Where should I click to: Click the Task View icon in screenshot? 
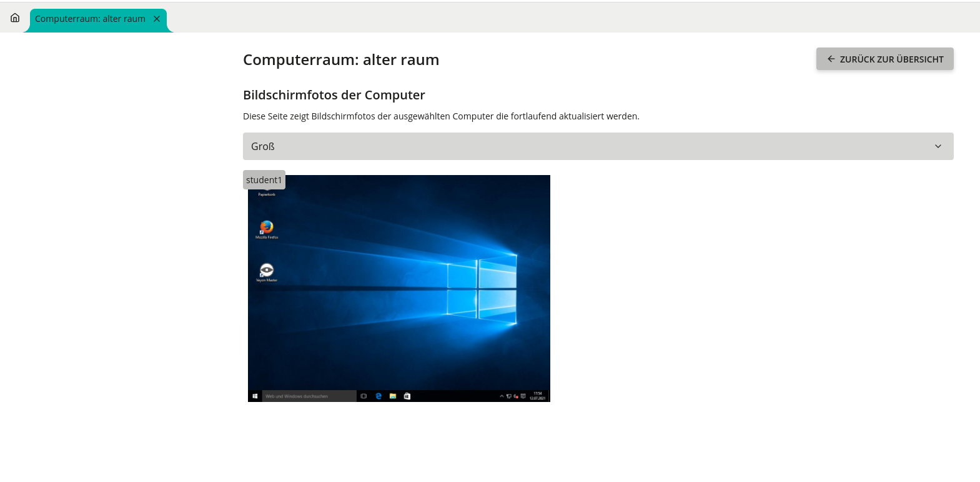pyautogui.click(x=364, y=396)
